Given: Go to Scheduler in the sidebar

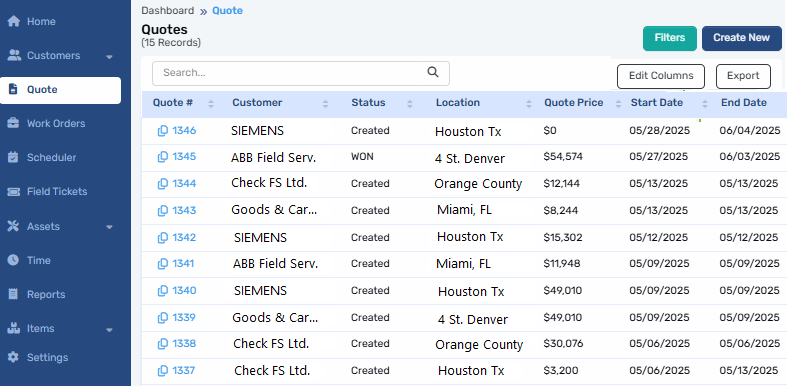Looking at the screenshot, I should pyautogui.click(x=52, y=158).
